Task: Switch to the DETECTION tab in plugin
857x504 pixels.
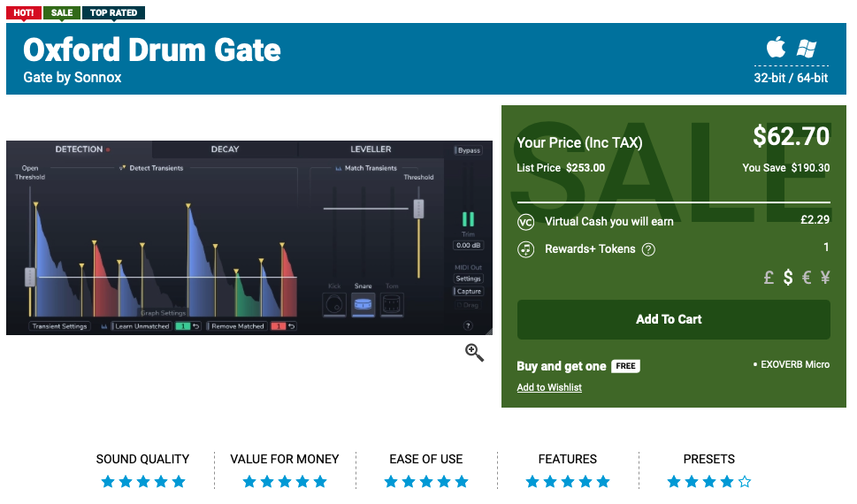Action: (x=80, y=149)
